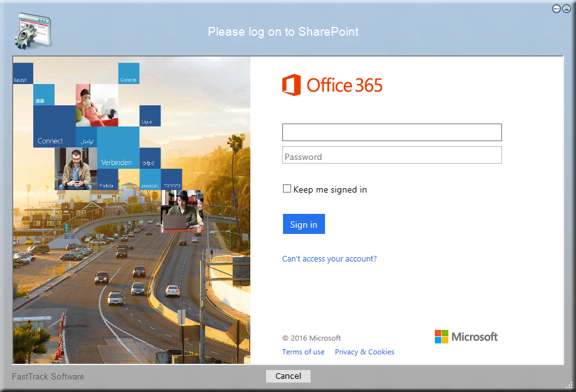Image resolution: width=576 pixels, height=392 pixels.
Task: Cancel the SharePoint logon dialog
Action: tap(289, 376)
